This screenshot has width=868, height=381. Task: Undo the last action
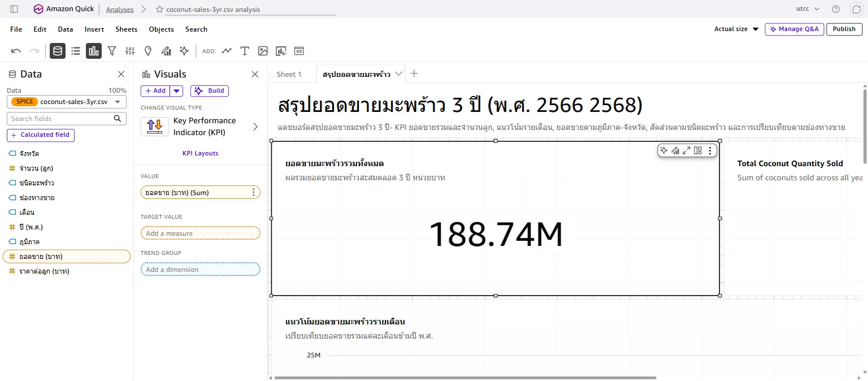(x=16, y=51)
